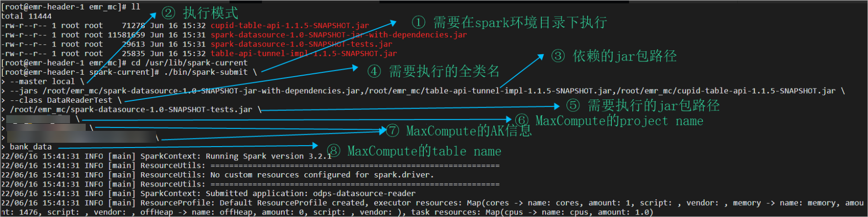Click the '--master local' option line
The image size is (868, 217).
coord(42,82)
